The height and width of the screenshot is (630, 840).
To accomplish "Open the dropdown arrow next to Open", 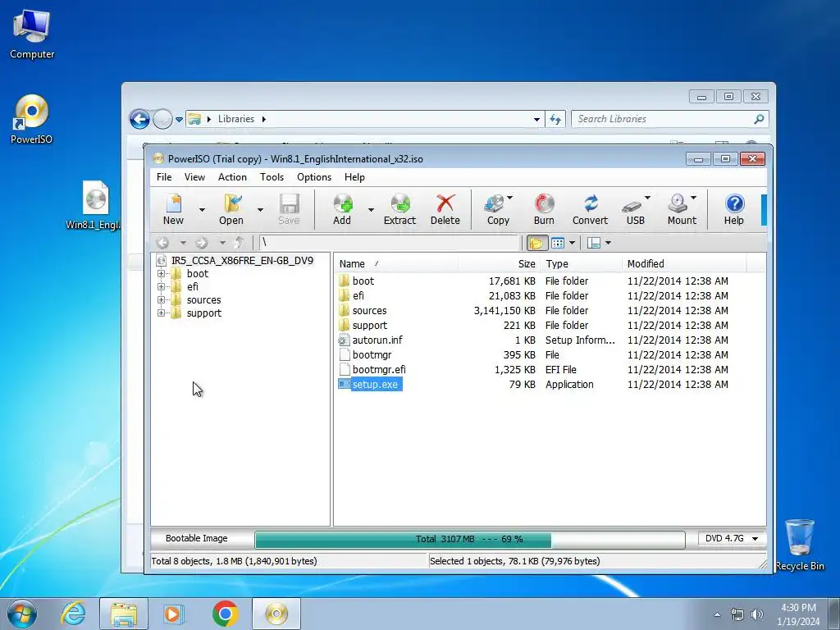I will 260,209.
